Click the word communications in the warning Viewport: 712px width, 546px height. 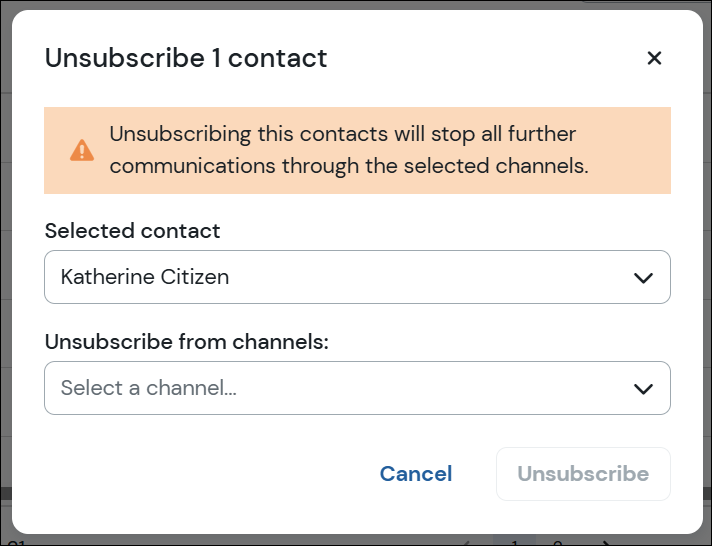tap(193, 166)
